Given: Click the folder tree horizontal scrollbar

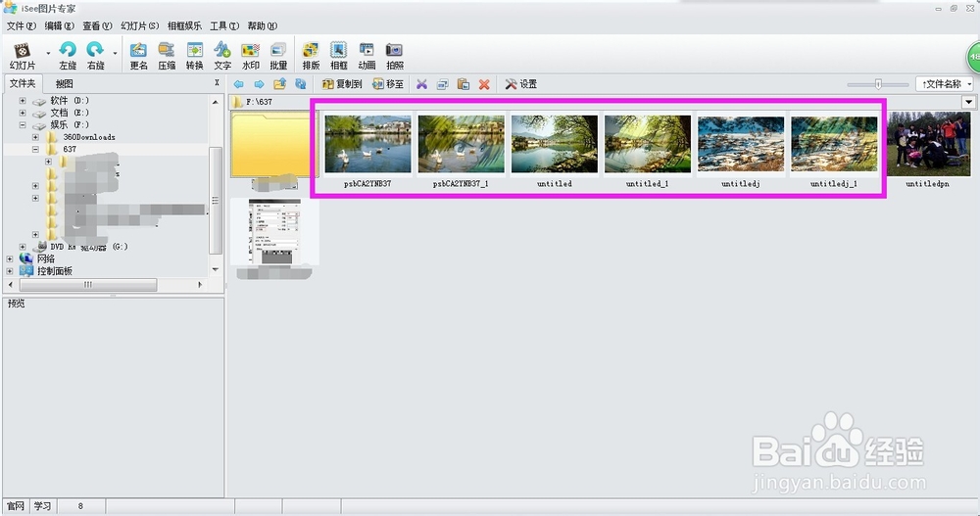Looking at the screenshot, I should (88, 284).
